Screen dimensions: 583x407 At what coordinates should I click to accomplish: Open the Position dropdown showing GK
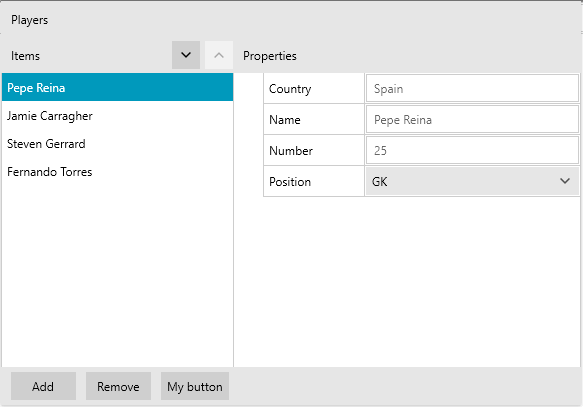[x=472, y=181]
